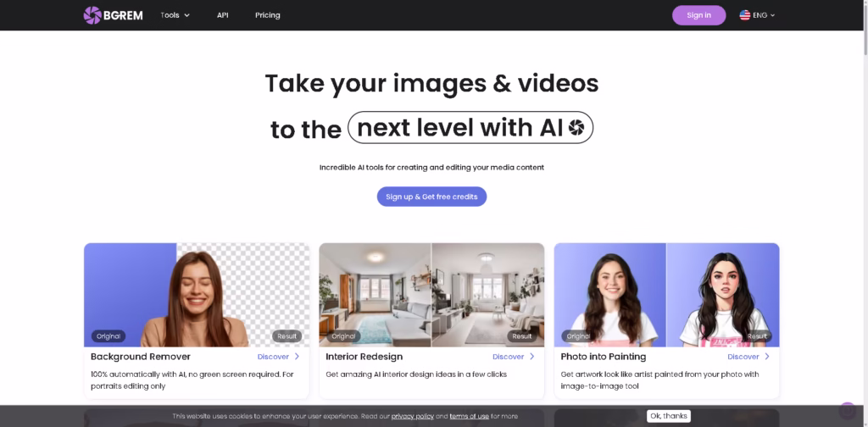Open the Interior Redesign preview image
868x427 pixels.
pos(431,294)
